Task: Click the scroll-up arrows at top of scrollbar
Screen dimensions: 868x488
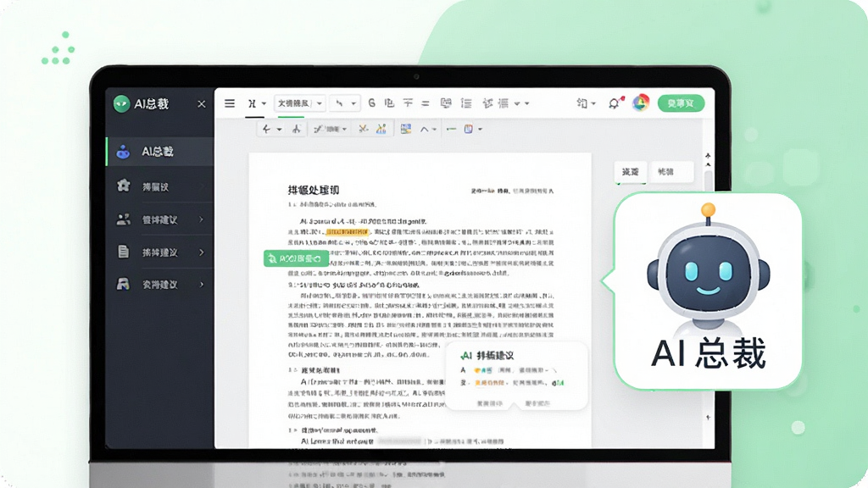Action: pyautogui.click(x=708, y=160)
